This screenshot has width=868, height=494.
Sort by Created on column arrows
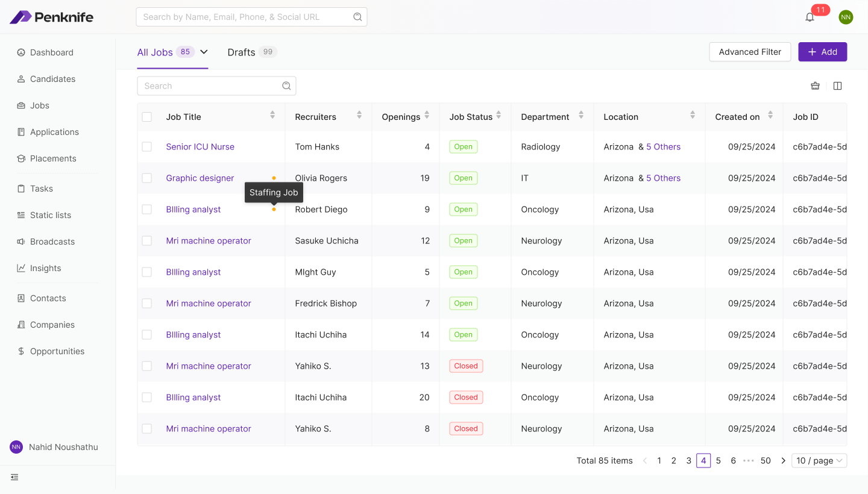coord(770,115)
